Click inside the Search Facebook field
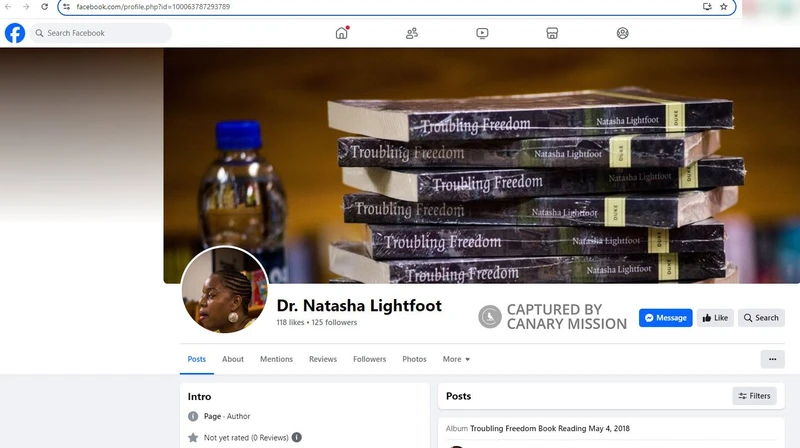 [x=101, y=33]
